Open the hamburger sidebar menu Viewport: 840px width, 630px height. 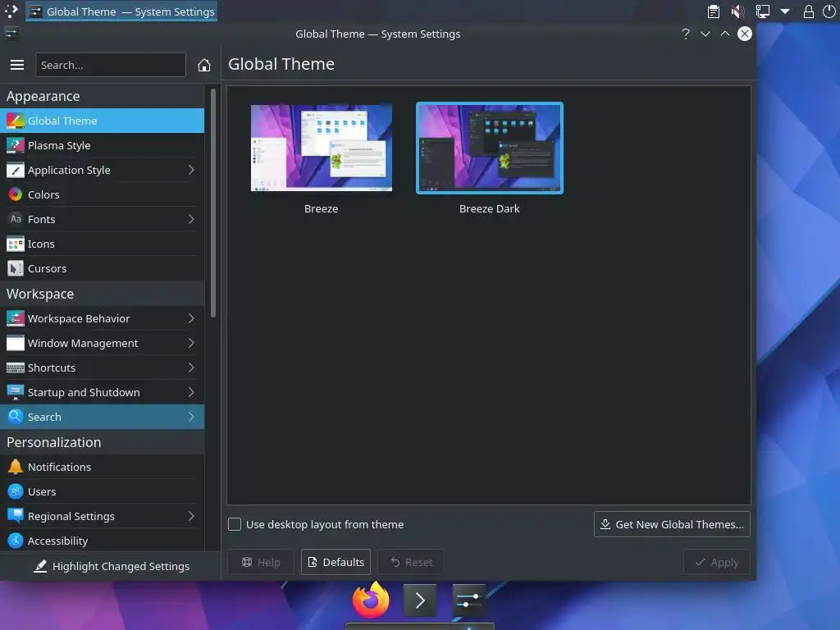coord(17,65)
